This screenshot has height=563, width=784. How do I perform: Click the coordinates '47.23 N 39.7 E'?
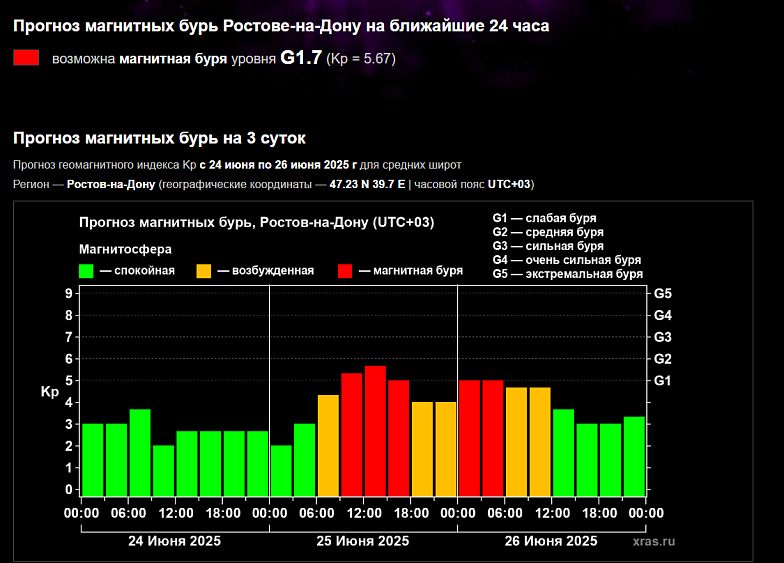[x=367, y=184]
